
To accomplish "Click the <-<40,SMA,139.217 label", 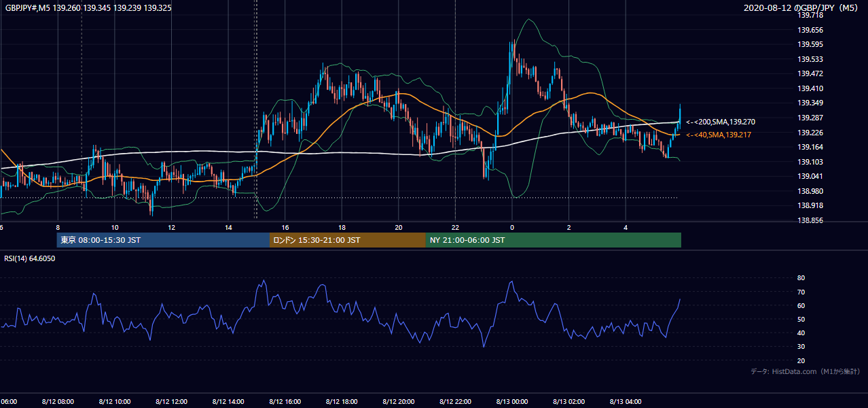I will [718, 135].
